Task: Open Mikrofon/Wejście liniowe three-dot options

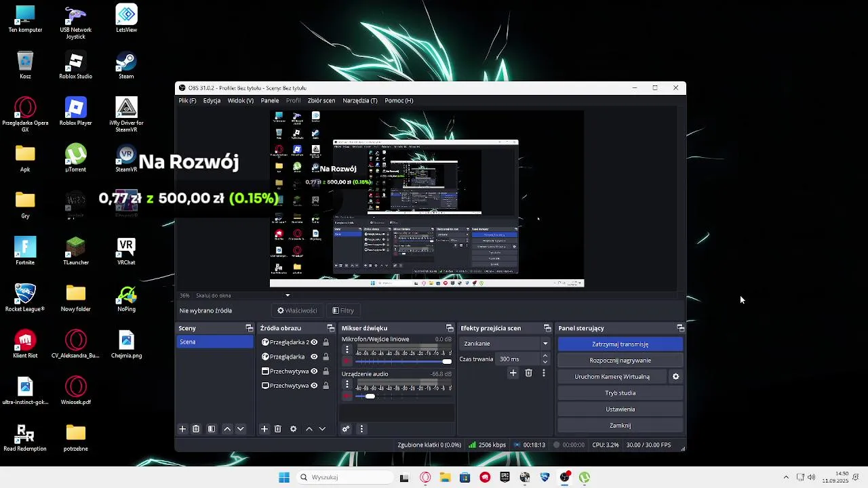Action: pyautogui.click(x=347, y=350)
